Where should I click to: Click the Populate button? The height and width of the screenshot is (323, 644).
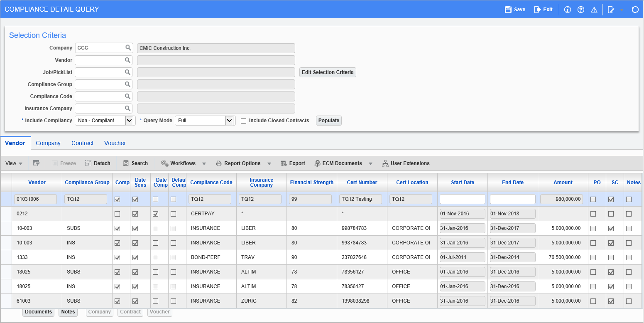[x=328, y=121]
